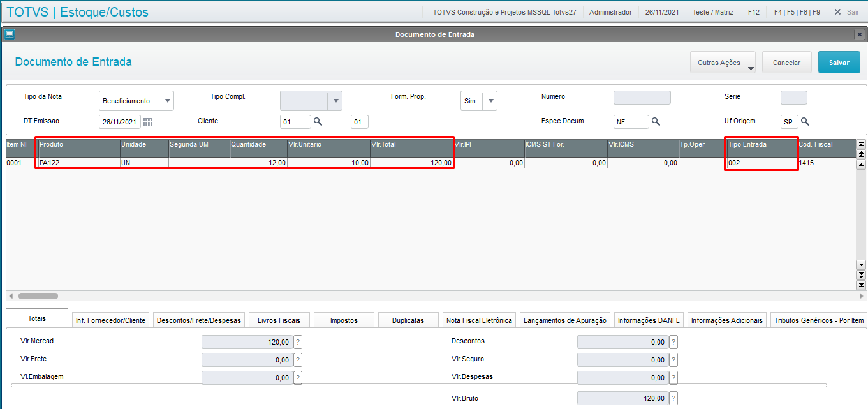
Task: Click the horizontal scrollbar thumb of the grid
Action: (38, 296)
